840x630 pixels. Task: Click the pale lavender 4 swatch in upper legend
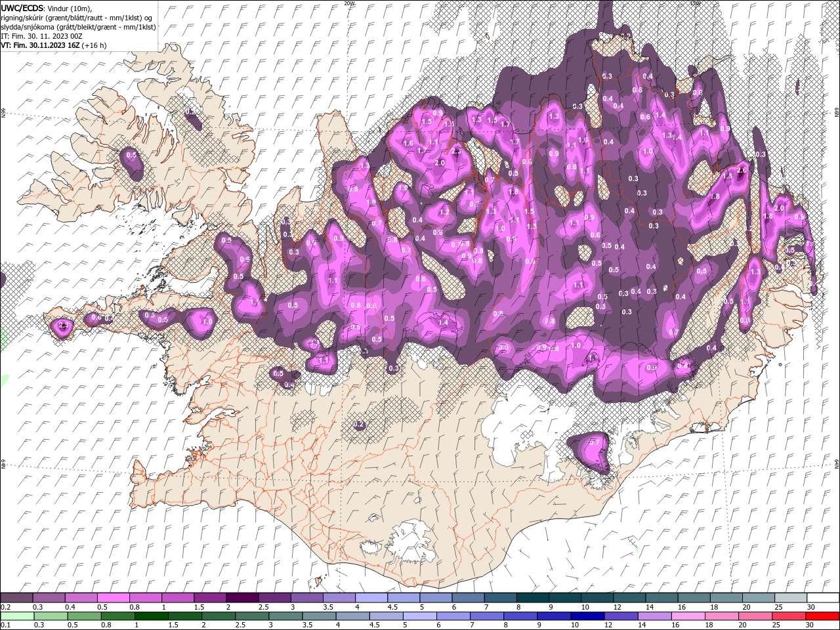pos(371,598)
